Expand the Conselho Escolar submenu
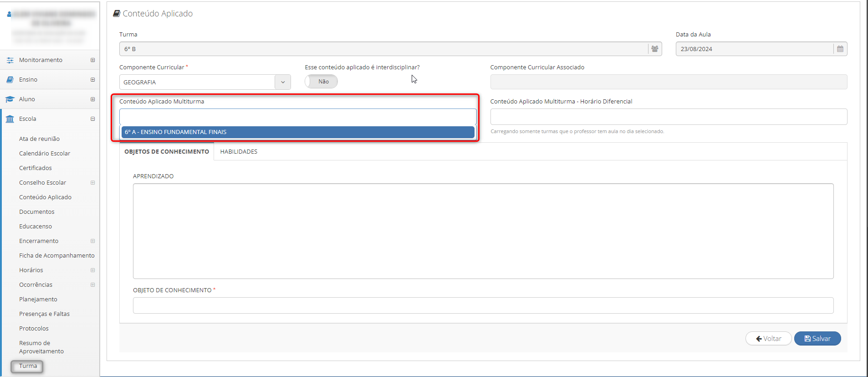Screen dimensions: 868x377 pyautogui.click(x=93, y=183)
